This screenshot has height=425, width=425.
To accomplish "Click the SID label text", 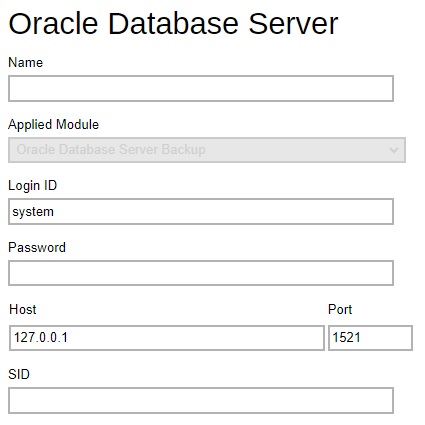I will [x=19, y=374].
